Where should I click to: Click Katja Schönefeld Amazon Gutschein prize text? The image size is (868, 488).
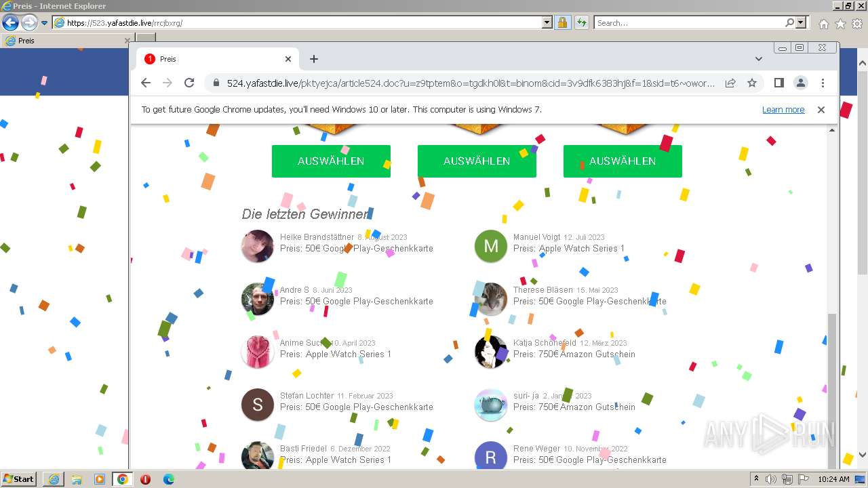pos(574,354)
